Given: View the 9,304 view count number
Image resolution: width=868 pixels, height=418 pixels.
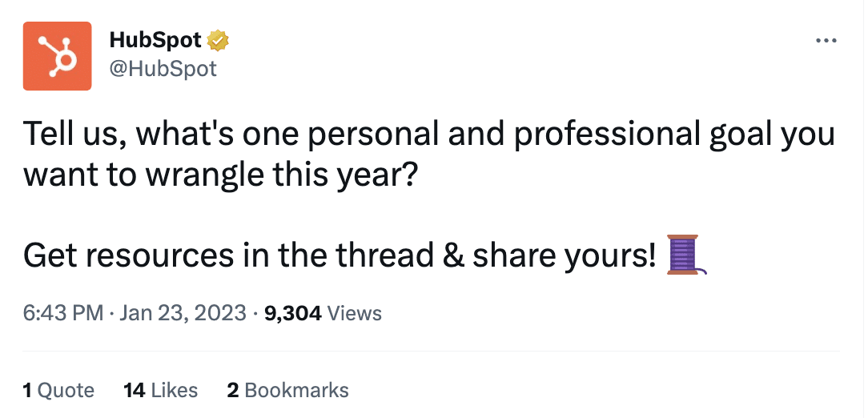Looking at the screenshot, I should (x=293, y=314).
